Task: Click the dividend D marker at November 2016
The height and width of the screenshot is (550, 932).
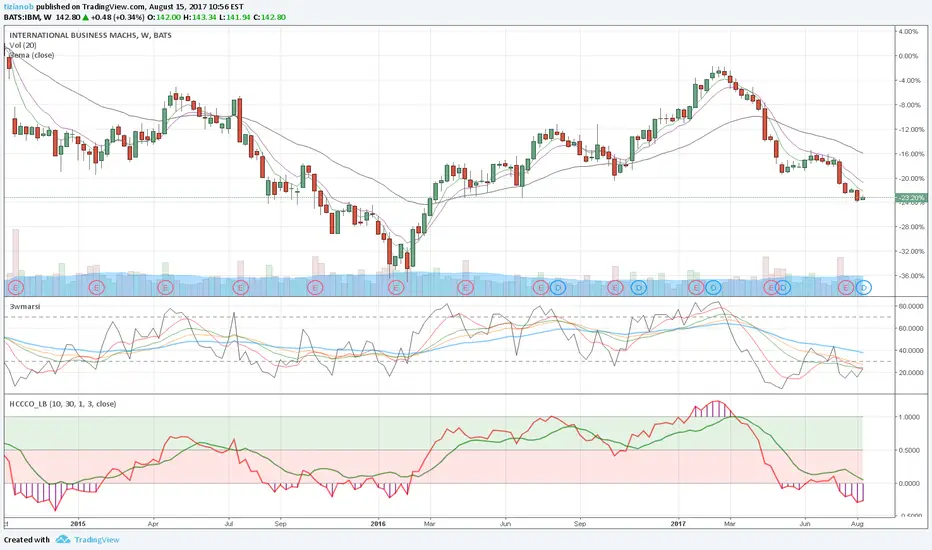Action: tap(638, 288)
